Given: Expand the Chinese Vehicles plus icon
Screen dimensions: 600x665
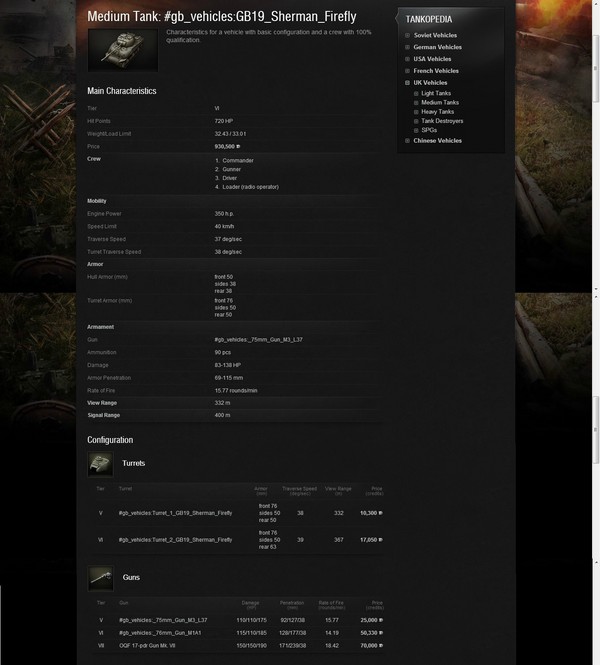Looking at the screenshot, I should click(408, 140).
